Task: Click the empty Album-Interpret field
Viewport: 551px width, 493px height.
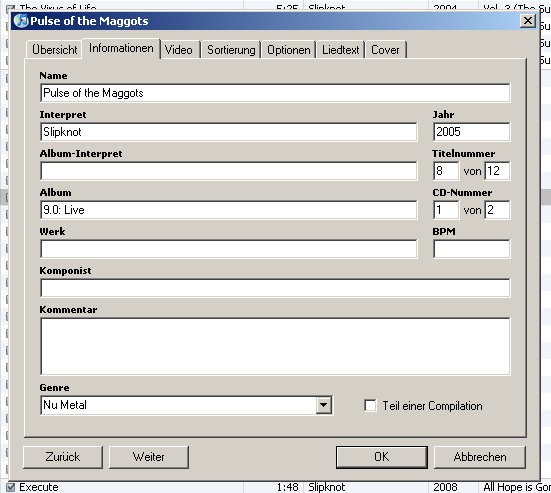Action: tap(229, 171)
